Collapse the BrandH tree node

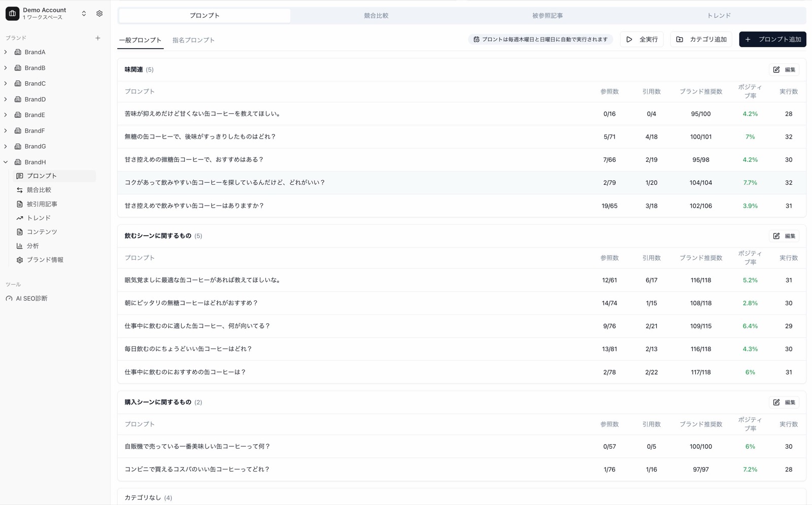click(6, 162)
